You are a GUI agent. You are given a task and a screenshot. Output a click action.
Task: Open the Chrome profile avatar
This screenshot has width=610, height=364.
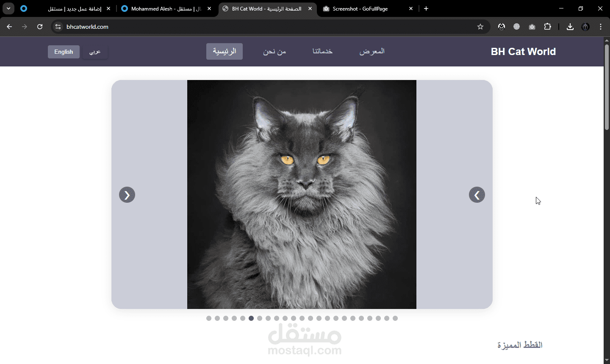[x=585, y=27]
